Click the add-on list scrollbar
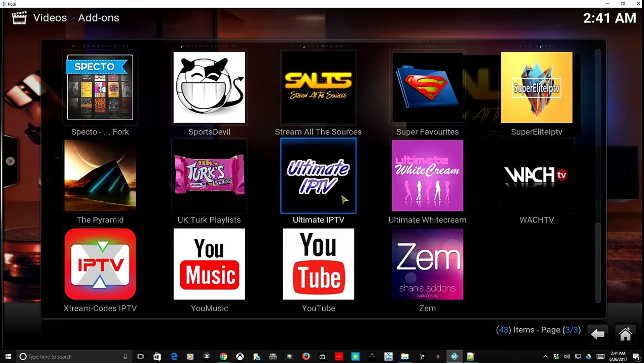 click(598, 176)
